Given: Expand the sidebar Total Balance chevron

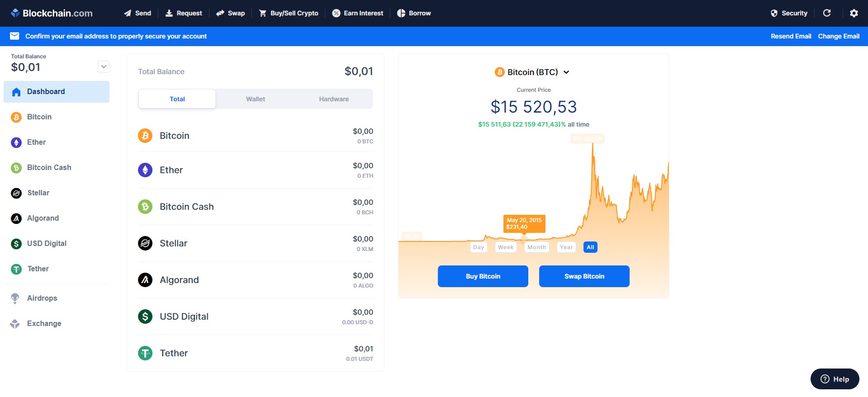Looking at the screenshot, I should coord(104,67).
